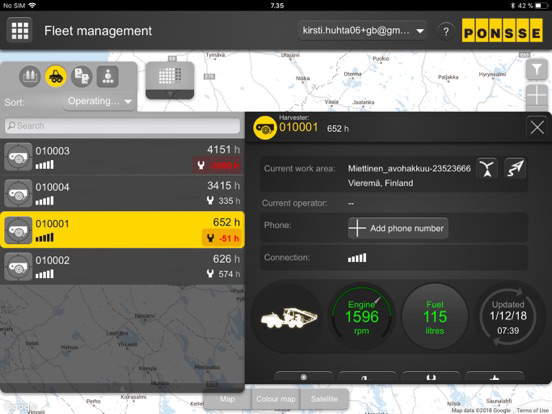The image size is (552, 414).
Task: Click the Vieremä, Finland location text
Action: (x=380, y=183)
